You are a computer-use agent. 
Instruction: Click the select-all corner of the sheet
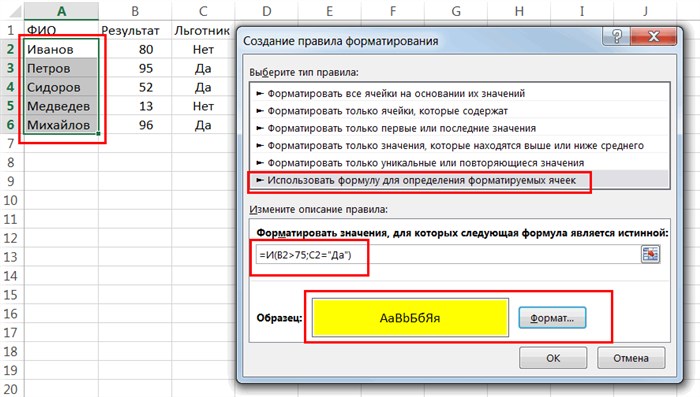(12, 11)
